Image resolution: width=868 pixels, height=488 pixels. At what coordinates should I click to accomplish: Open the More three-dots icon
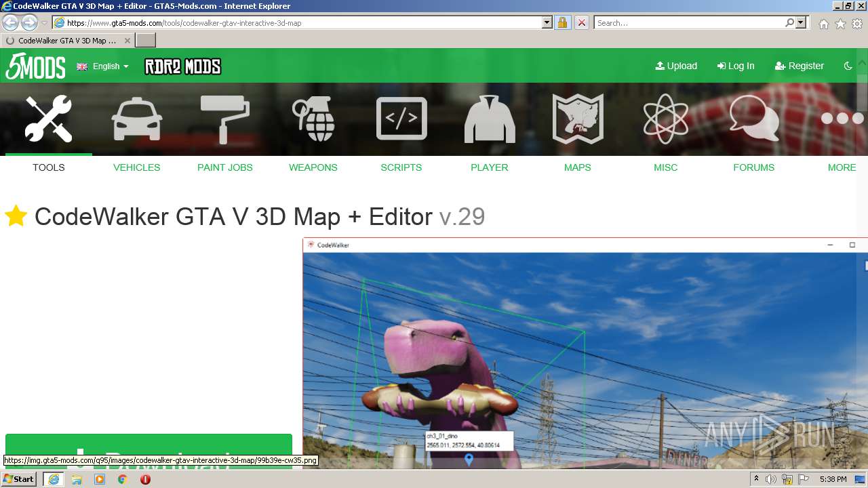pos(842,119)
